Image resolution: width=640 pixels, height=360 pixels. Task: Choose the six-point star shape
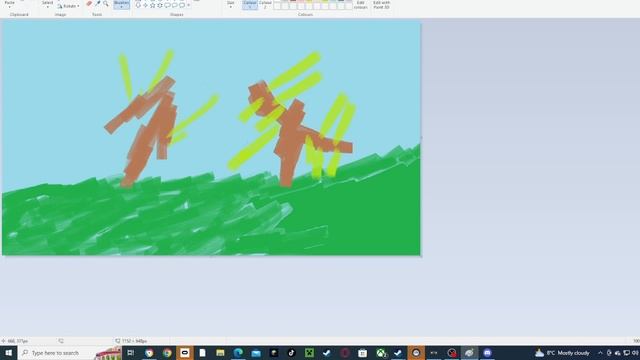[160, 5]
